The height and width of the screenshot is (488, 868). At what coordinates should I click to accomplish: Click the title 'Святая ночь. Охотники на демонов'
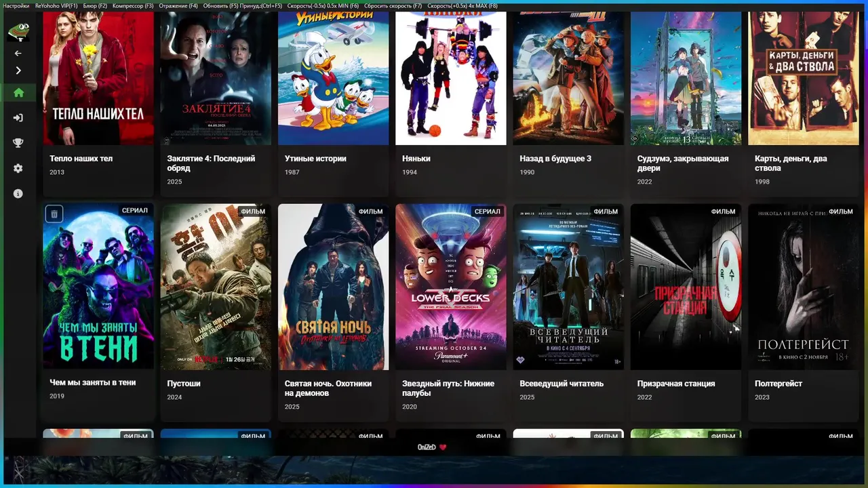click(328, 388)
